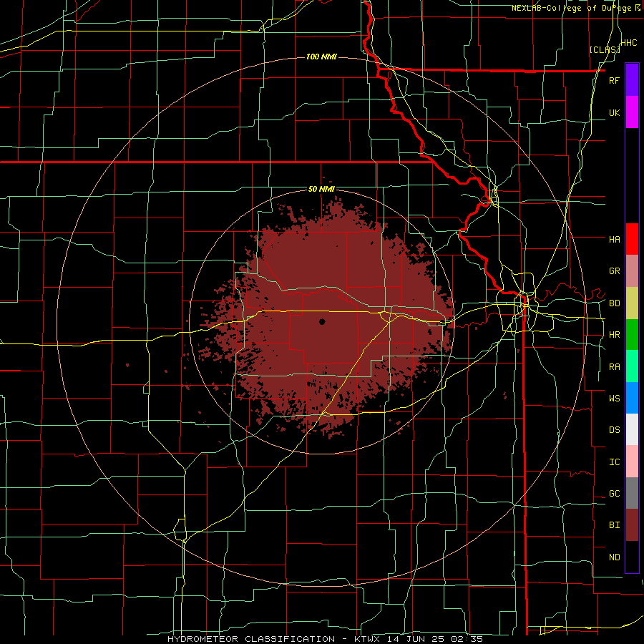Pick the HR green legend swatch
Viewport: 644px width, 644px height.
point(632,335)
